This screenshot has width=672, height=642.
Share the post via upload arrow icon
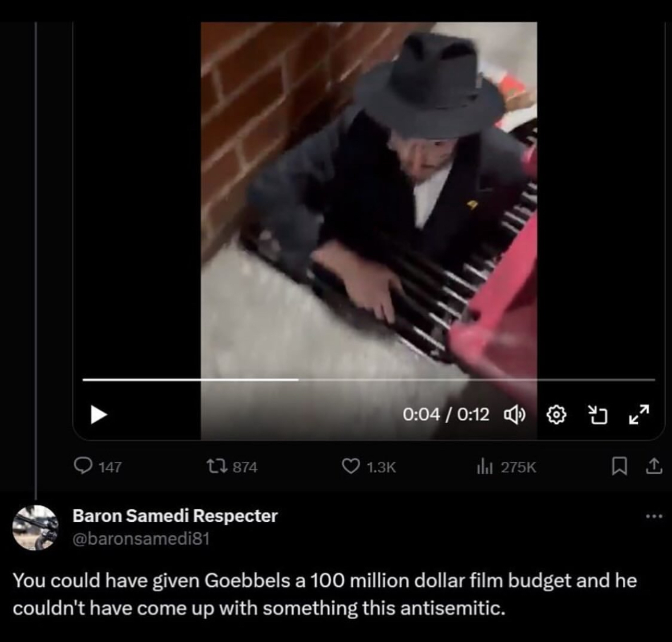(x=654, y=466)
